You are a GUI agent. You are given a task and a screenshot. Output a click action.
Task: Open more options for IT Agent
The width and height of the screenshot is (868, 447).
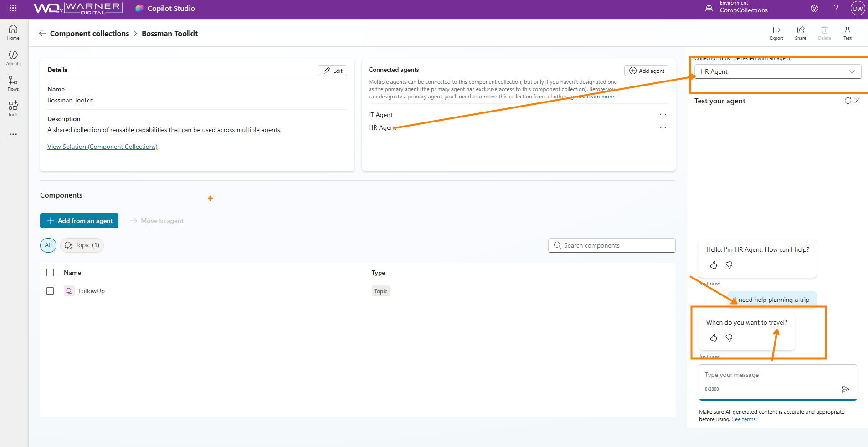point(663,115)
